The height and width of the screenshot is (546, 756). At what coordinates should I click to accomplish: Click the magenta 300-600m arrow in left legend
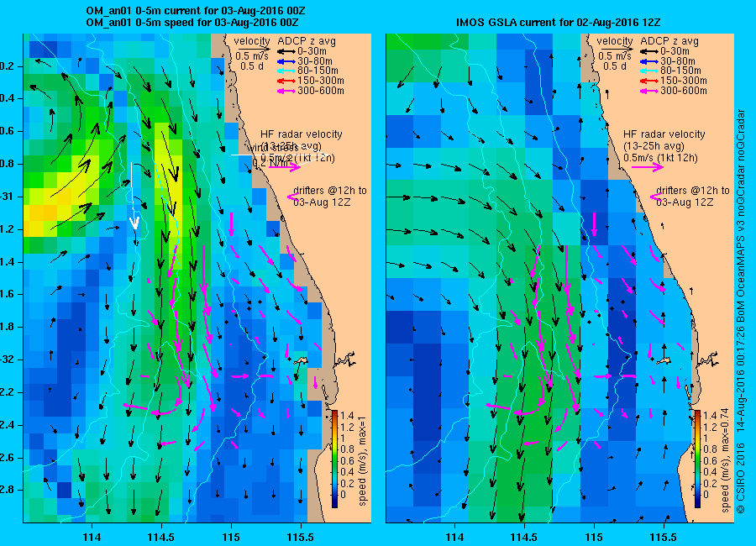tap(286, 91)
